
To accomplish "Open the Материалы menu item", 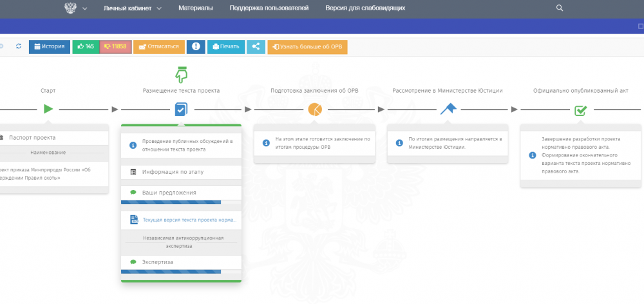I will point(196,8).
